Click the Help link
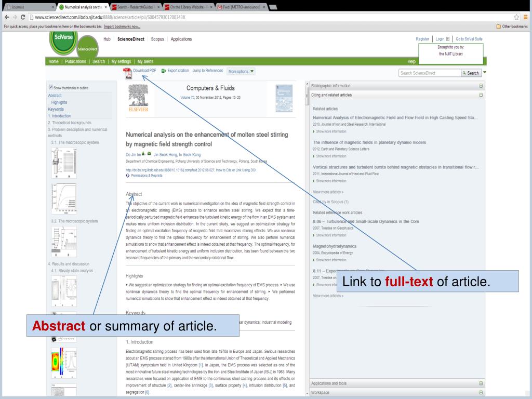 coord(411,61)
